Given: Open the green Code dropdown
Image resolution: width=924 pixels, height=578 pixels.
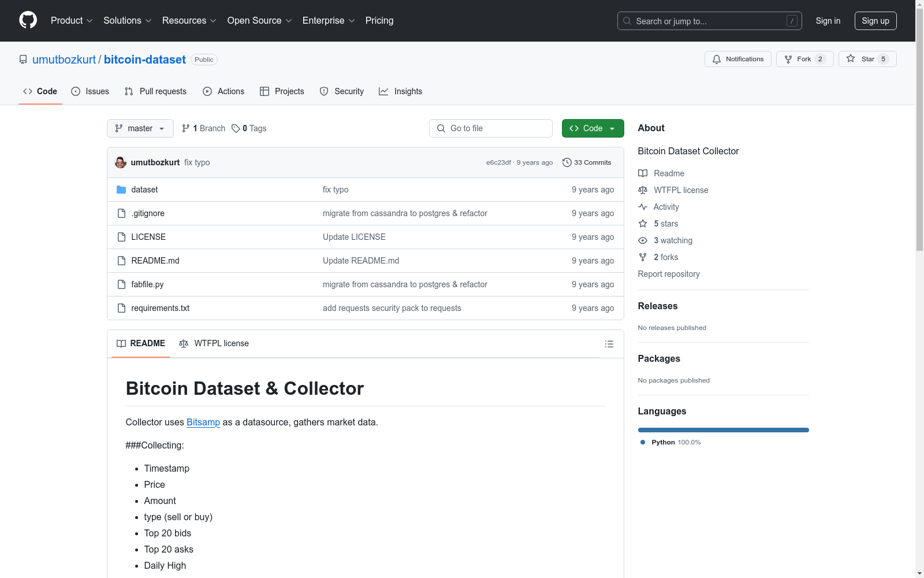Looking at the screenshot, I should click(593, 128).
